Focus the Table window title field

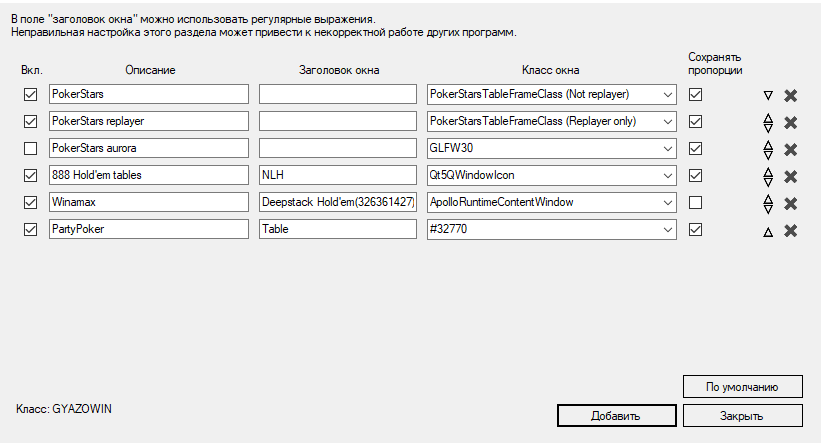[338, 229]
